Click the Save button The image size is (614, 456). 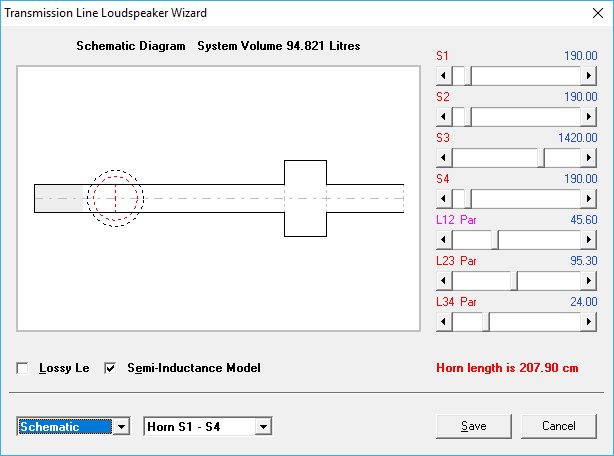click(x=474, y=426)
